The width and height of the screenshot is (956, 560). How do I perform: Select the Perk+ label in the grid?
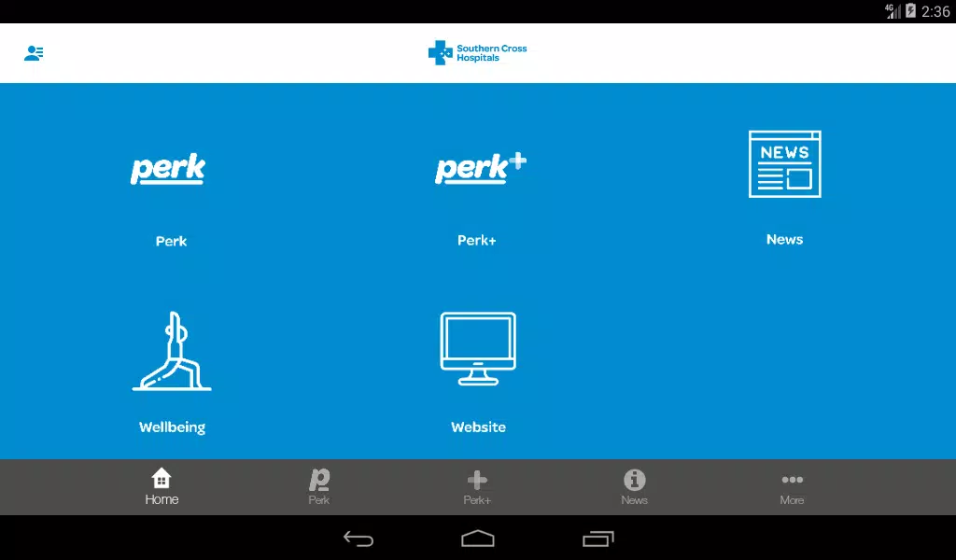(x=477, y=241)
